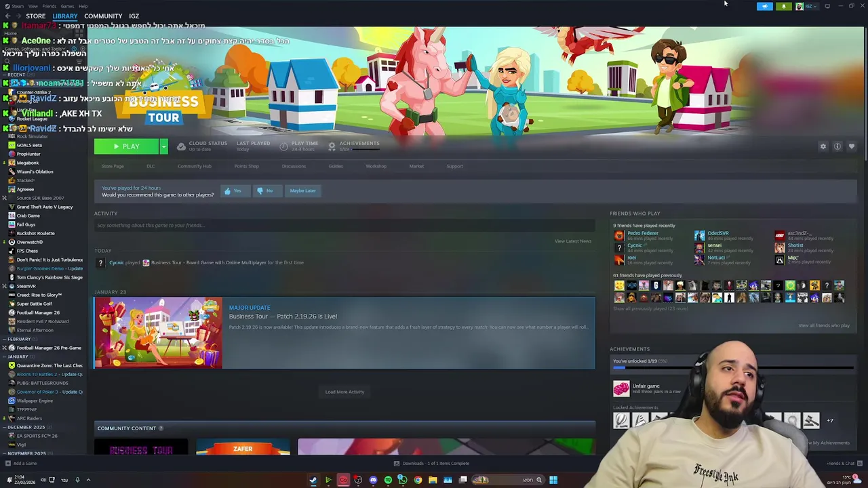Open the Guides link
The image size is (868, 488).
(336, 166)
